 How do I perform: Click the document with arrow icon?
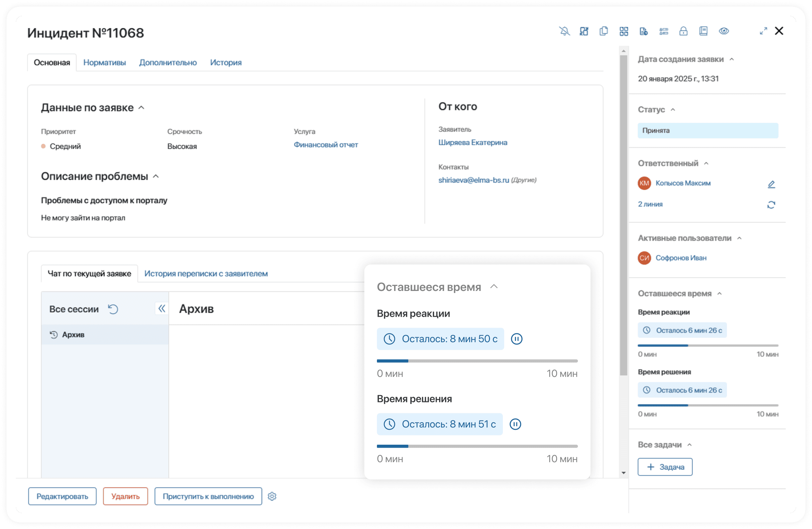coord(643,31)
